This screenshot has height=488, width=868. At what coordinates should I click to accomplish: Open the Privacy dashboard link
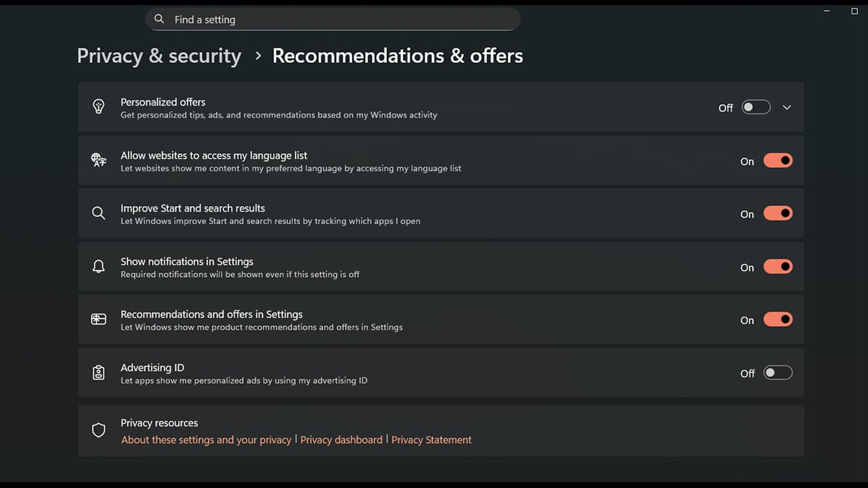(341, 439)
